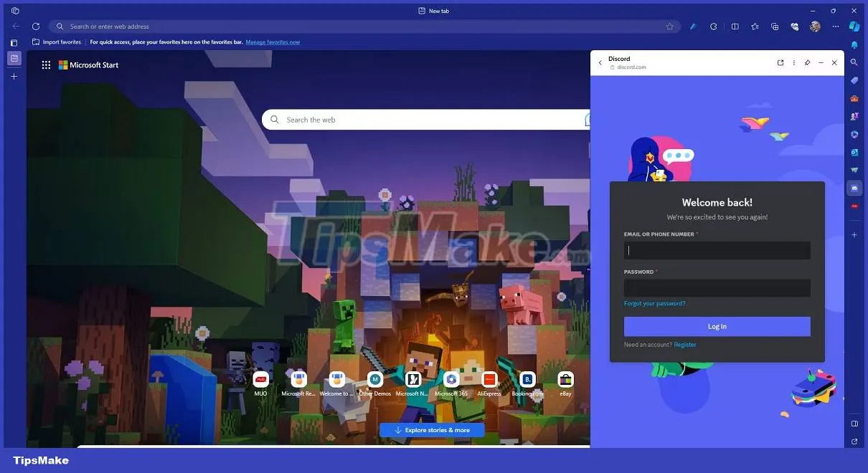Open Edge Settings and more menu
868x473 pixels.
click(835, 27)
